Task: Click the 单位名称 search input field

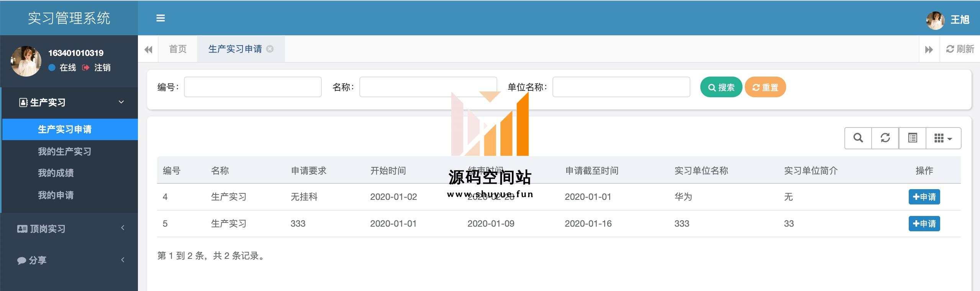Action: 621,87
